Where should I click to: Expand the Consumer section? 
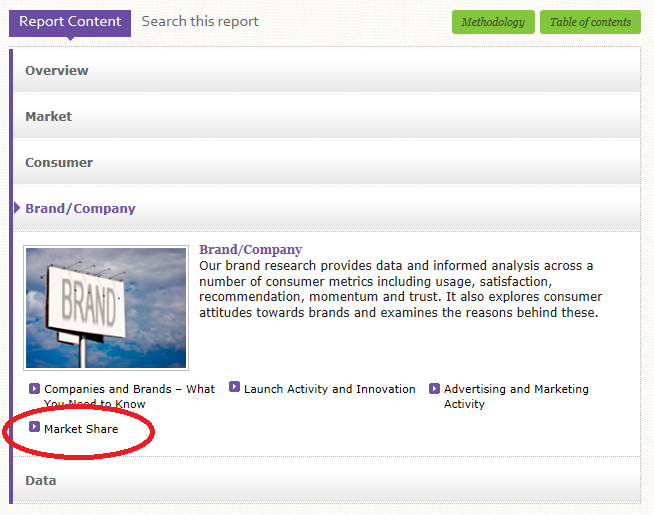click(x=59, y=163)
